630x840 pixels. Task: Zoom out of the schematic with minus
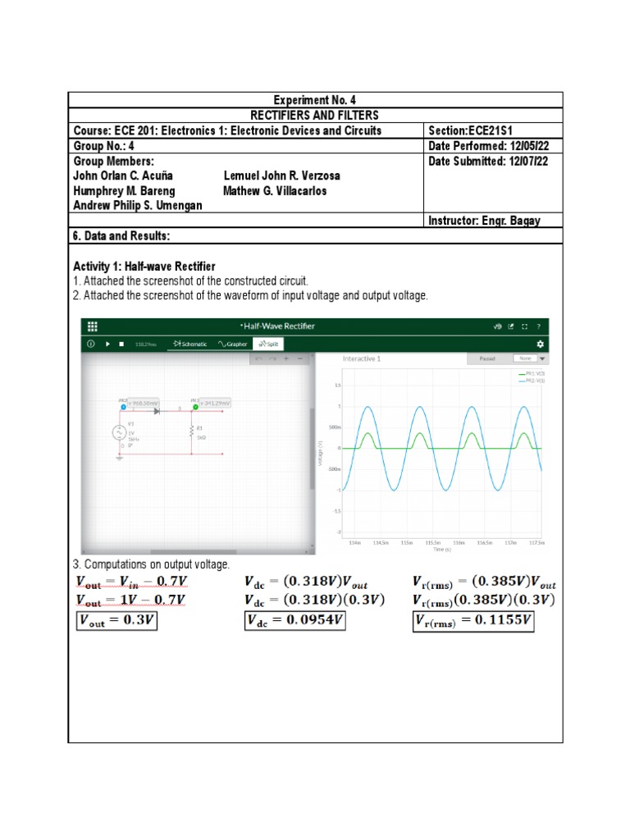pyautogui.click(x=300, y=358)
